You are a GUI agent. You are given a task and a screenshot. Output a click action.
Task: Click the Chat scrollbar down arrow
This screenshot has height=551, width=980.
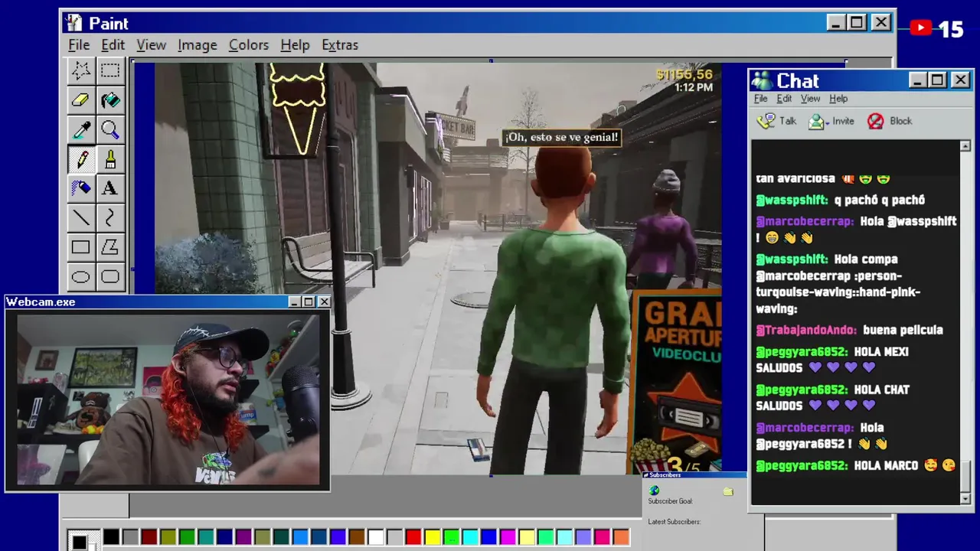pos(965,499)
